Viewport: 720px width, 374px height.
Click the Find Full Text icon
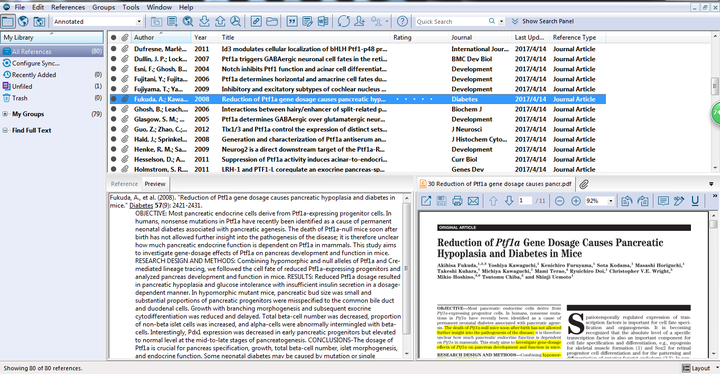click(236, 21)
